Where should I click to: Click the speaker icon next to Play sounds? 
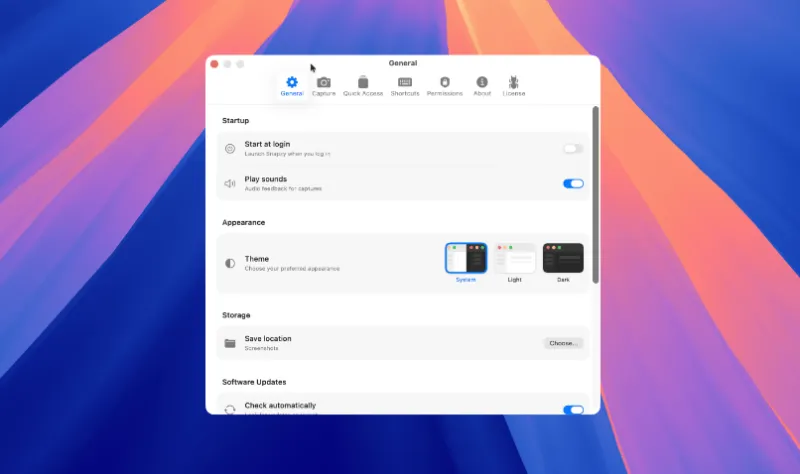[230, 183]
